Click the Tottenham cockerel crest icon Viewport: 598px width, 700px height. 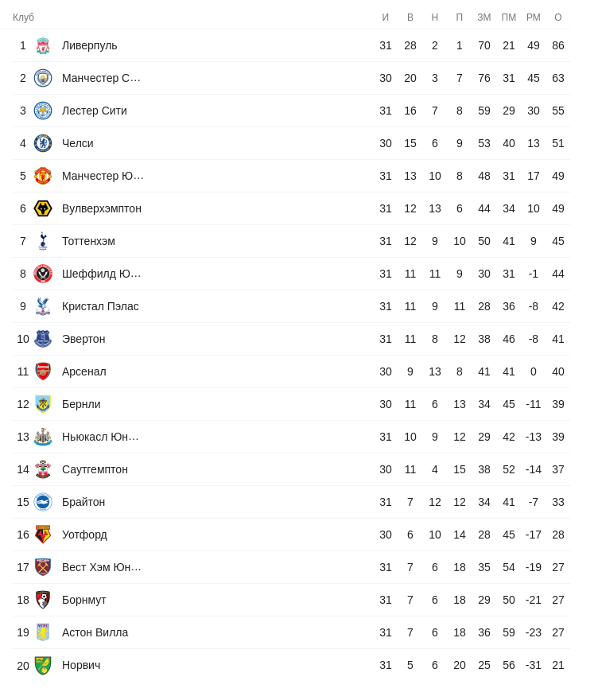tap(43, 241)
